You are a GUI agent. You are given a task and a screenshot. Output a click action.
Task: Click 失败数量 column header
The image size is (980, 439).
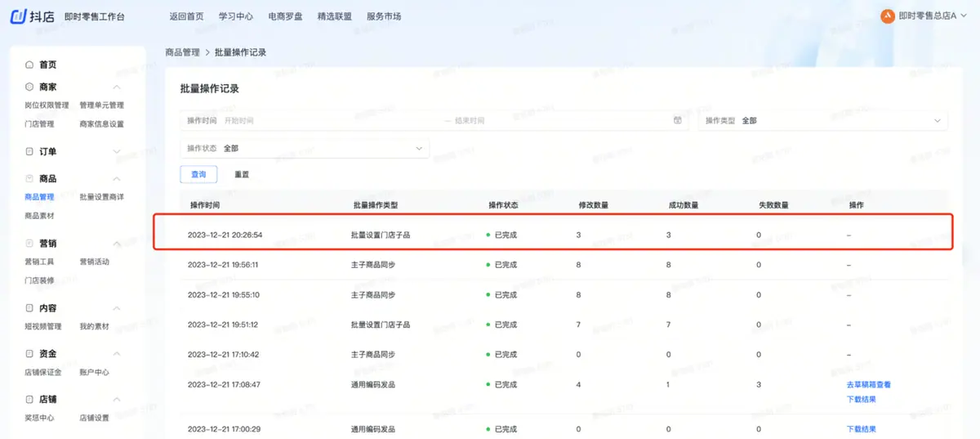[773, 204]
